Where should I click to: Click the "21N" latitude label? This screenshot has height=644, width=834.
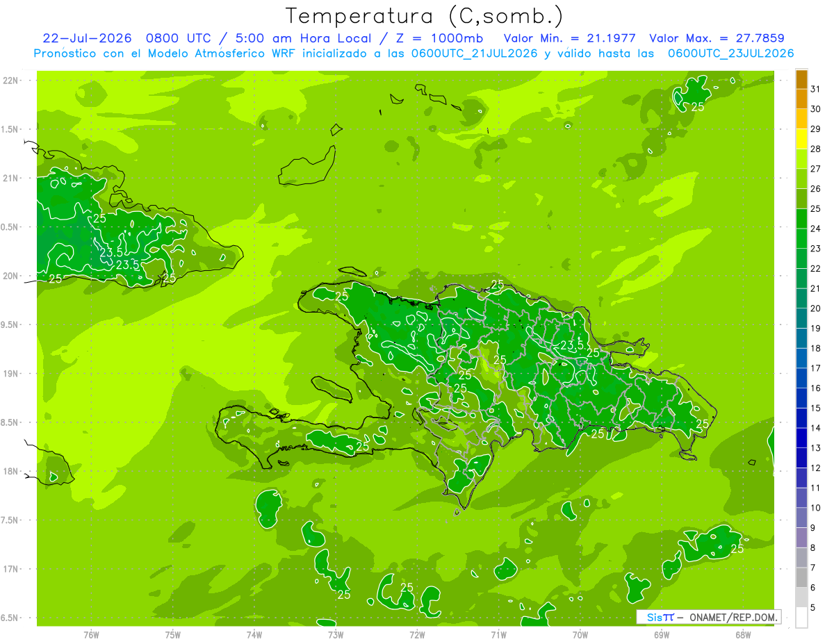tap(10, 179)
